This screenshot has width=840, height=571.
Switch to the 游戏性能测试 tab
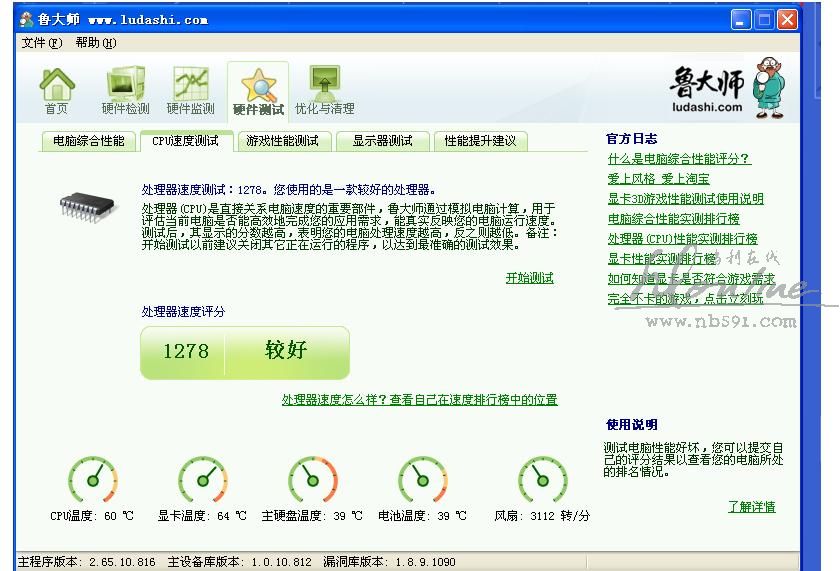(282, 141)
